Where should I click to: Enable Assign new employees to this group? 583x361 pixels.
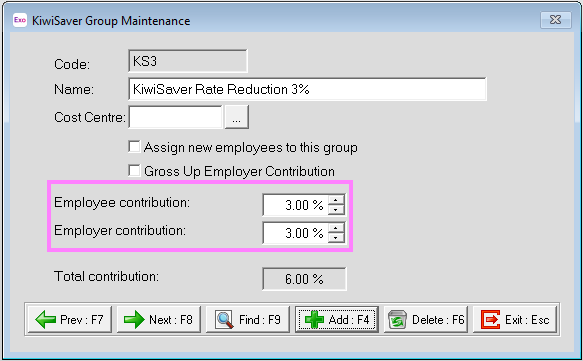(x=134, y=146)
